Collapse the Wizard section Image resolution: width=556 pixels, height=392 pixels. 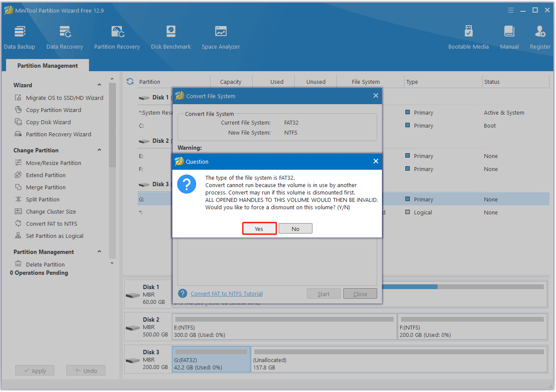99,85
